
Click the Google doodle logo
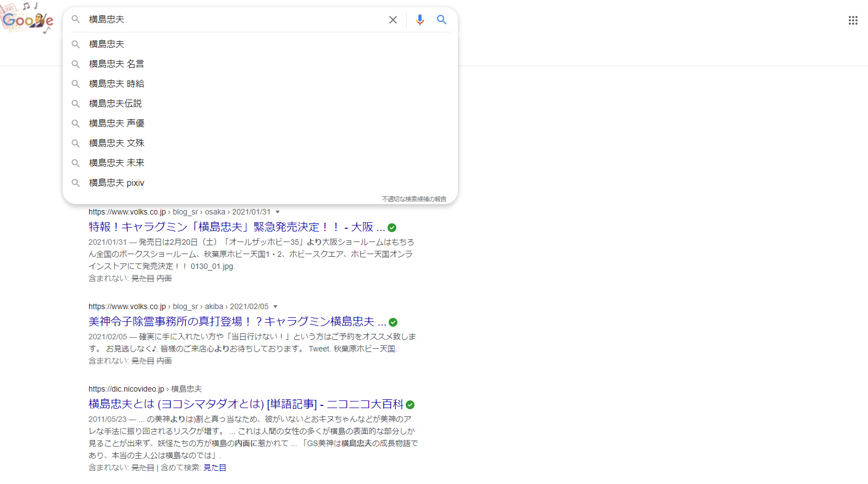tap(27, 18)
